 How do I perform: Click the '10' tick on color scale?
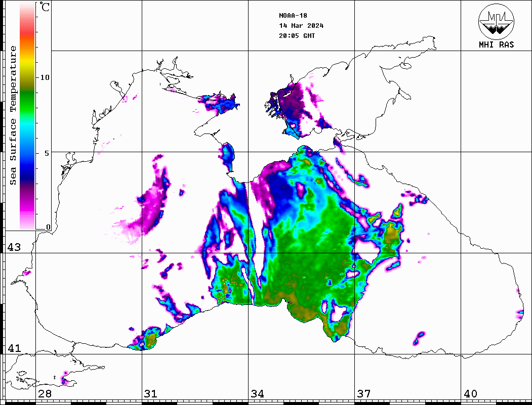click(45, 77)
